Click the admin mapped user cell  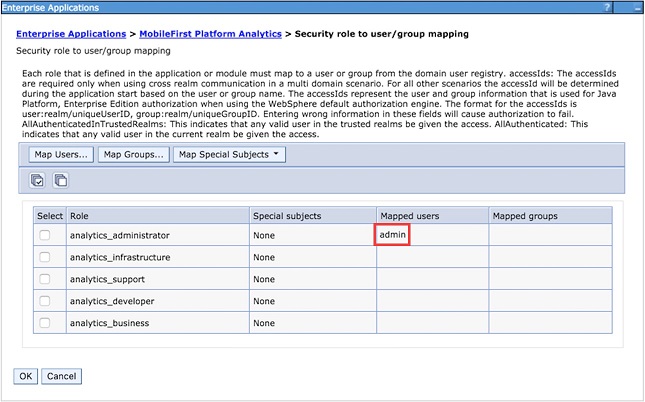[x=392, y=235]
